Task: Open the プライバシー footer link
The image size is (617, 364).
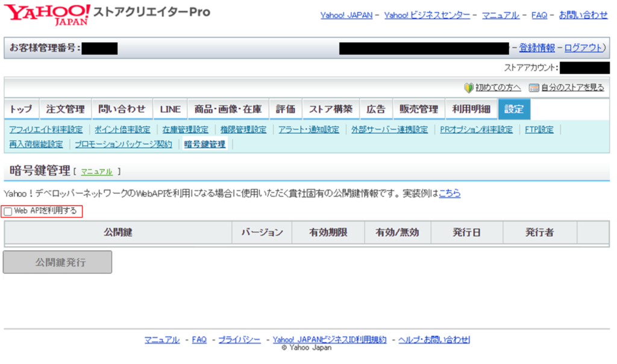Action: coord(239,340)
